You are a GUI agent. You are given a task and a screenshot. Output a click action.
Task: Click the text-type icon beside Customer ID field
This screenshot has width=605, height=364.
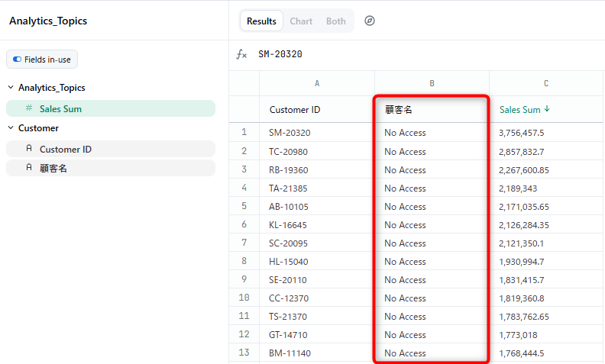click(x=29, y=148)
